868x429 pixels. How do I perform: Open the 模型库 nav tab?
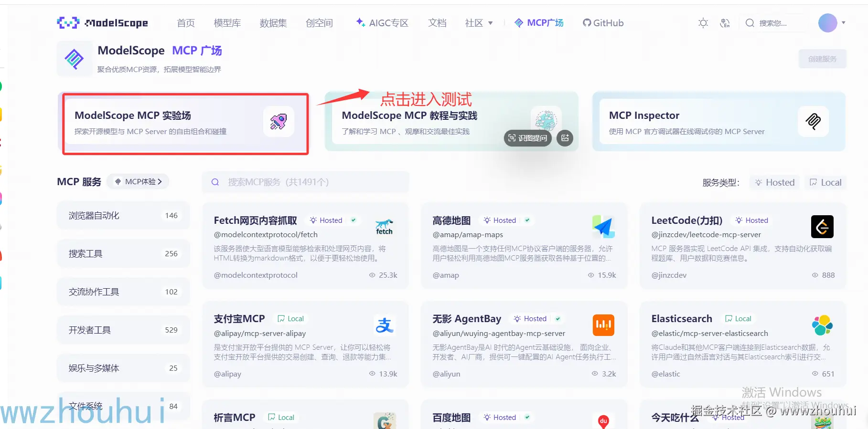point(227,23)
